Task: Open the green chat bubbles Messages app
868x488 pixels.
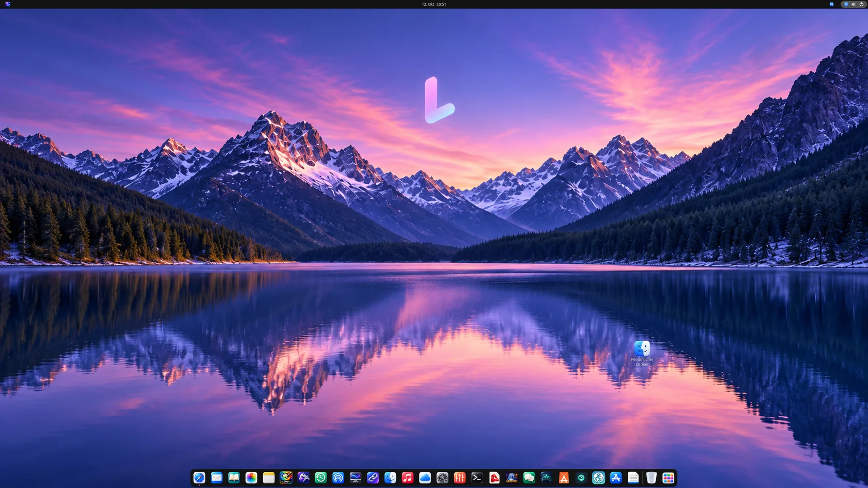Action: tap(529, 478)
